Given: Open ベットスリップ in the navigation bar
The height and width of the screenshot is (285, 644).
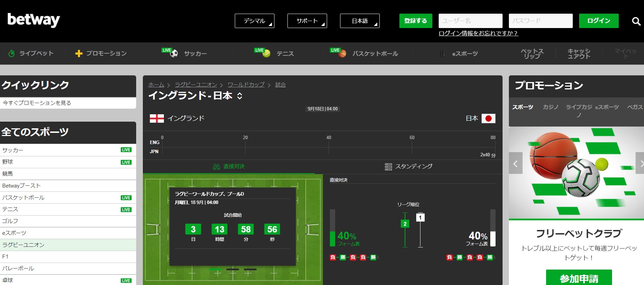Looking at the screenshot, I should (532, 54).
